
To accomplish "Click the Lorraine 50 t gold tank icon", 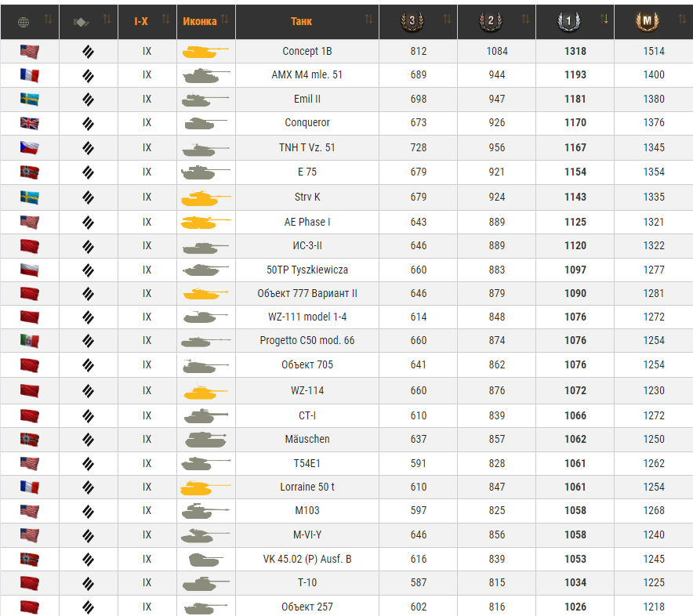I will click(205, 487).
